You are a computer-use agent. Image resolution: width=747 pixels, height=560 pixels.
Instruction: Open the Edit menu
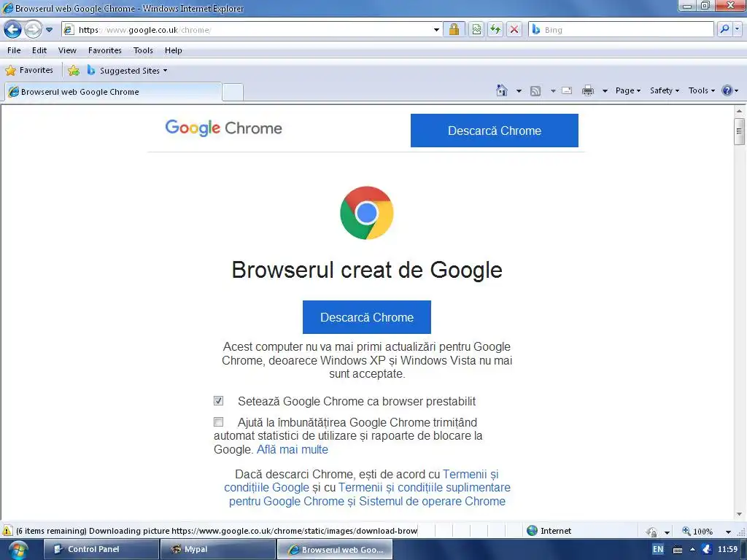39,50
